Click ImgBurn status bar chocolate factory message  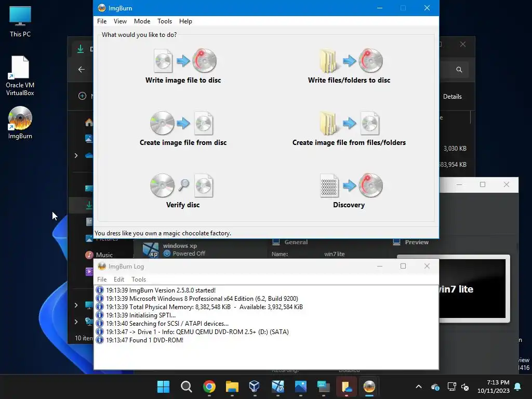[x=163, y=233]
